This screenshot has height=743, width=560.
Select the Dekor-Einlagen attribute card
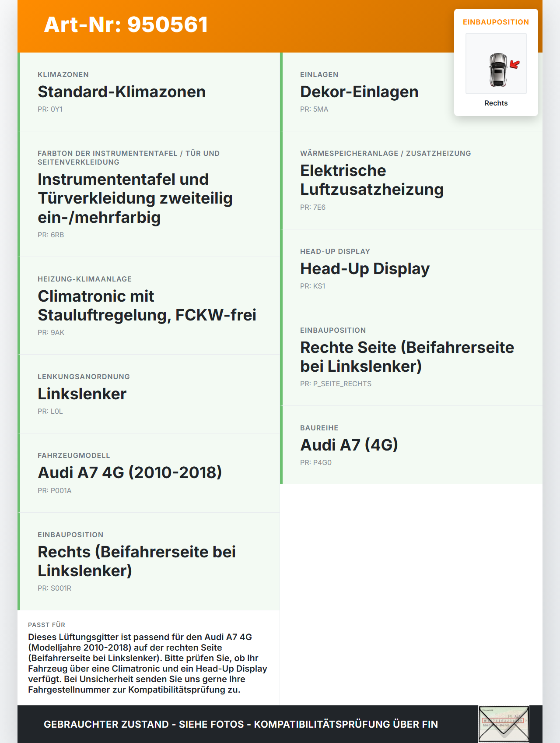[x=411, y=92]
